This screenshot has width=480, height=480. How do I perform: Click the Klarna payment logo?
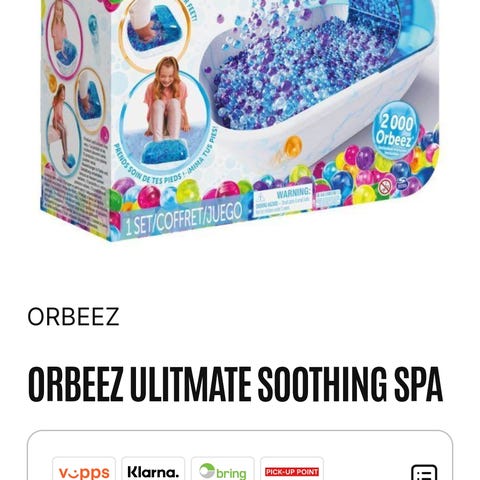(153, 471)
